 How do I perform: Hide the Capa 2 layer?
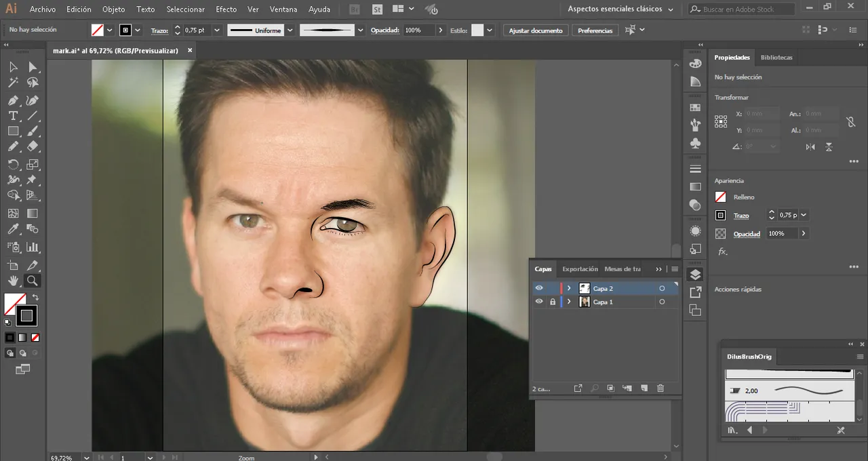click(x=539, y=288)
